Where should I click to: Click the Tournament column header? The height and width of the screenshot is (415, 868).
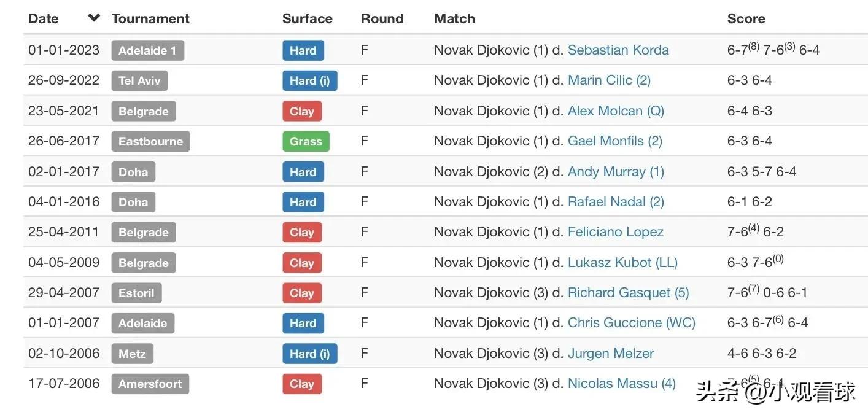pyautogui.click(x=150, y=18)
